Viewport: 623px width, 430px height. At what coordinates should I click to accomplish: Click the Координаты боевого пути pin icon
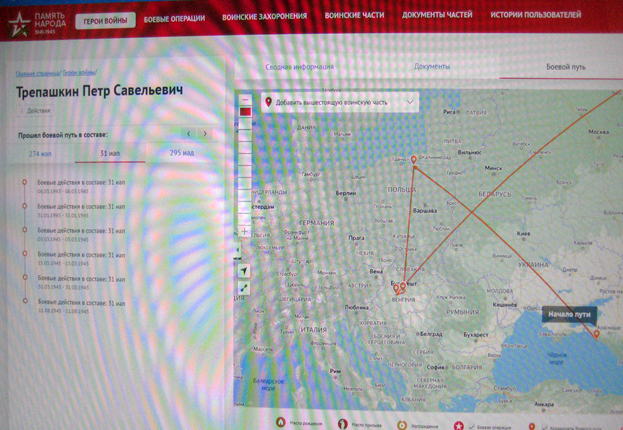(532, 427)
